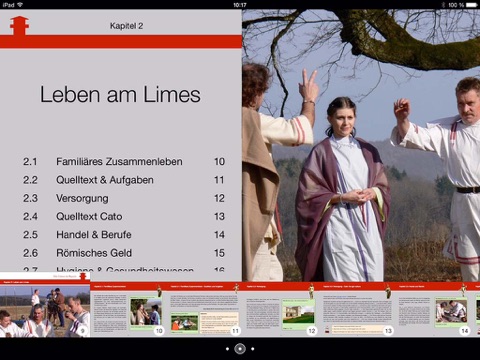Tap page number 15 in contents
The image size is (480, 360).
click(219, 253)
